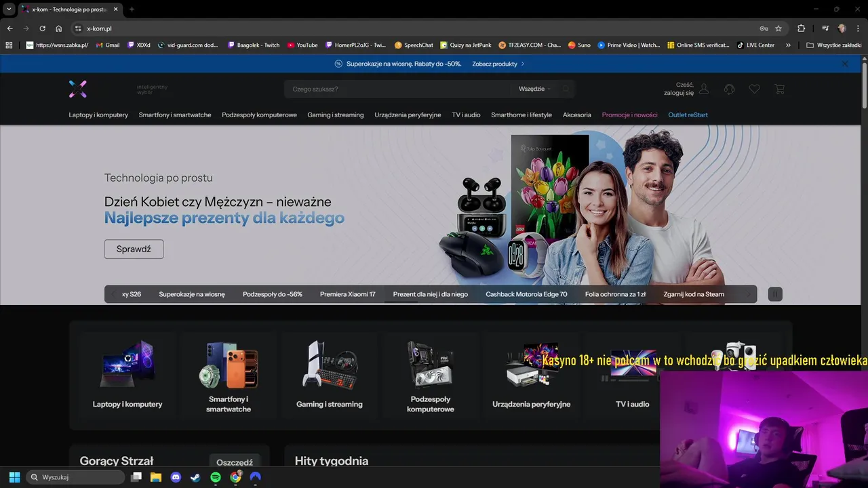Image resolution: width=868 pixels, height=488 pixels.
Task: Select Folia ochronna za 1 zł tab
Action: [615, 294]
